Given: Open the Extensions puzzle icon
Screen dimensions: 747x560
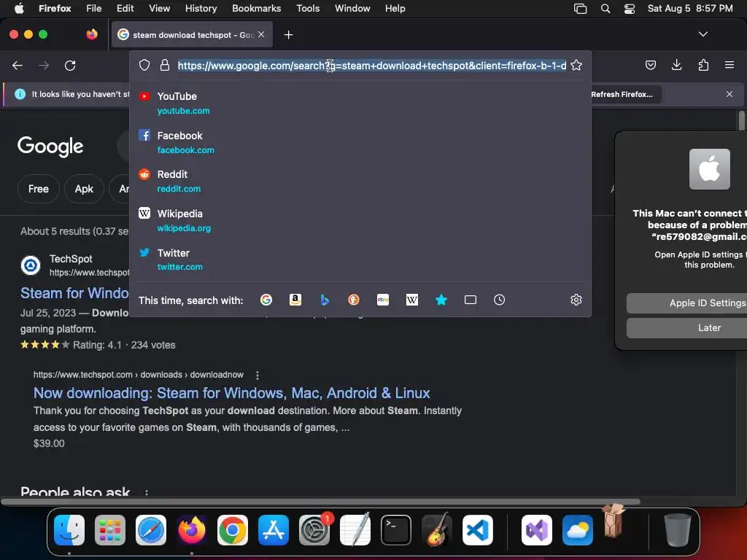Looking at the screenshot, I should [703, 65].
